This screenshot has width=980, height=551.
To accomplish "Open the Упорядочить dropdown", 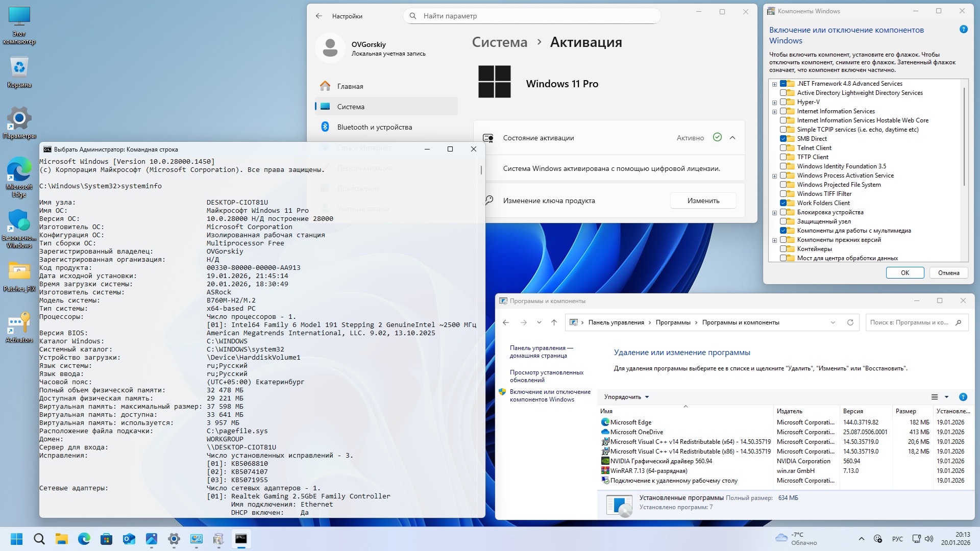I will [626, 397].
